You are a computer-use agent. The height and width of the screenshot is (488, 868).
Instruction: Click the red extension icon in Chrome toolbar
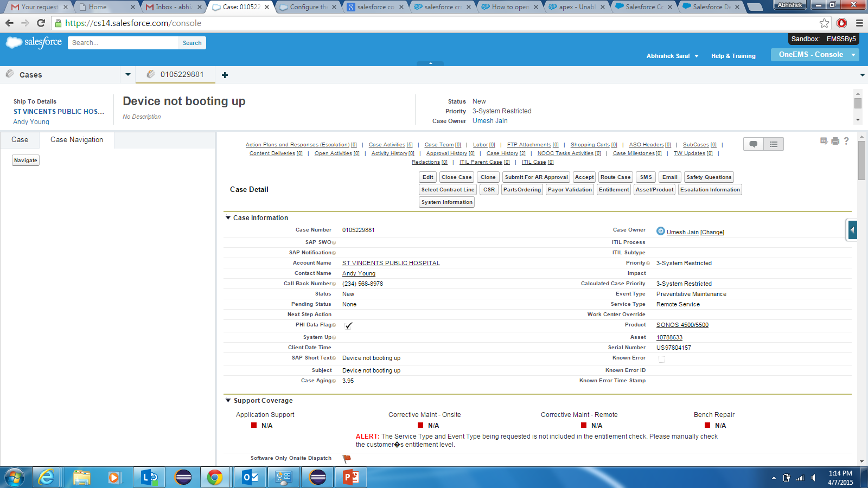click(842, 23)
